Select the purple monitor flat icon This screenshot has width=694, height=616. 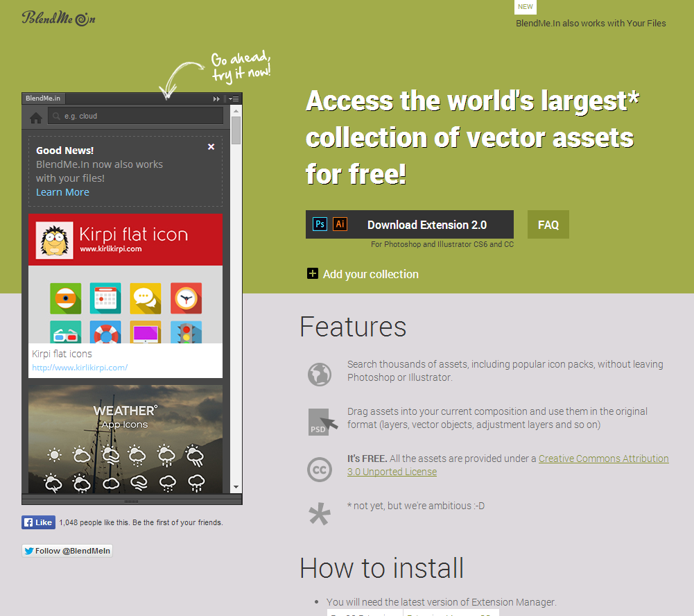pos(146,332)
